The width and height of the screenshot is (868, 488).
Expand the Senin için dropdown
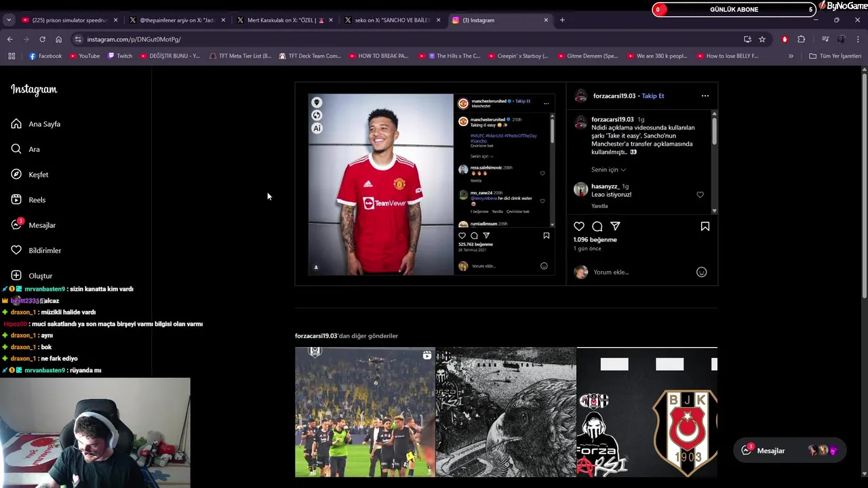pos(608,169)
